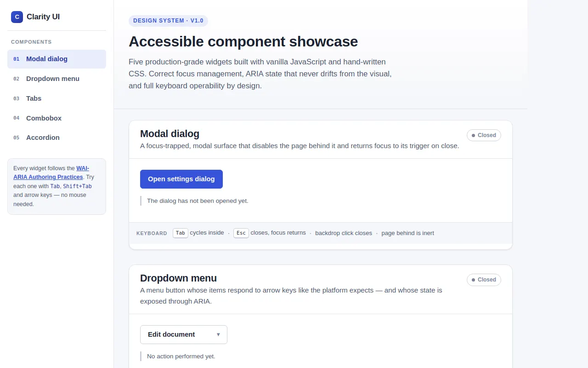The width and height of the screenshot is (588, 368).
Task: Click the Accessible component showcase heading
Action: point(243,41)
